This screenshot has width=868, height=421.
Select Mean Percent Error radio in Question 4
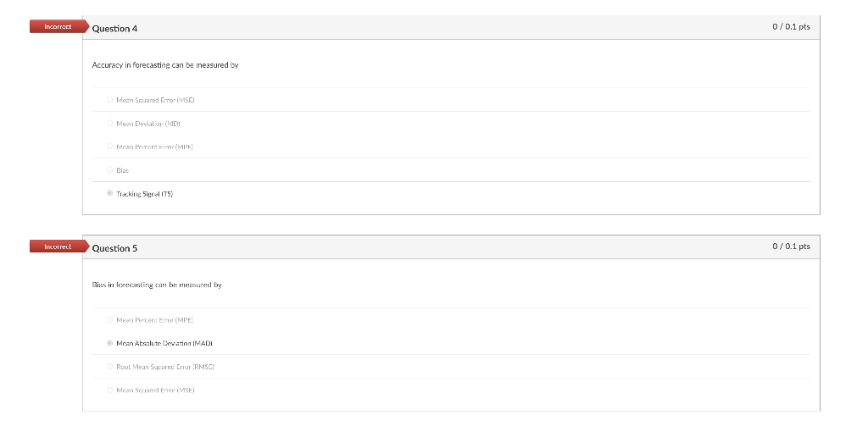[x=109, y=147]
